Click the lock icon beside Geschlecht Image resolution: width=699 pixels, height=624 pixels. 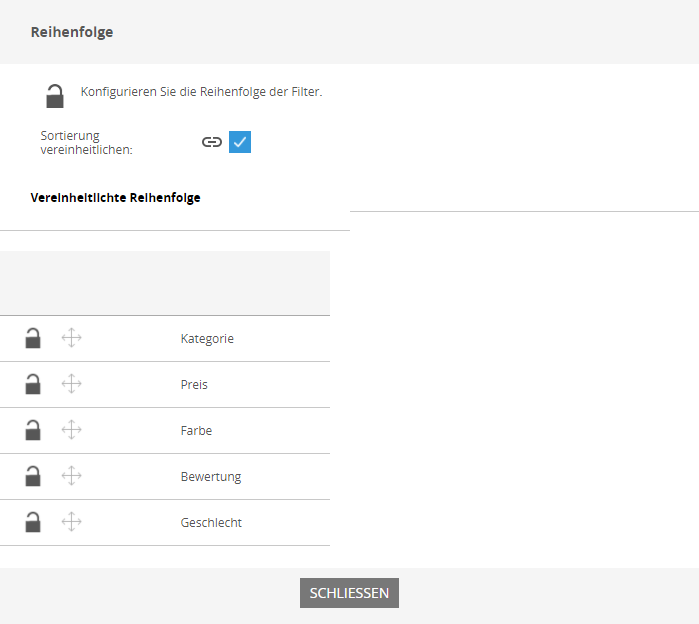coord(33,522)
